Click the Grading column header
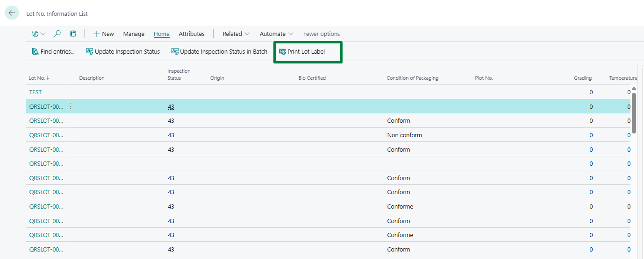Screen dimensions: 644x259 click(583, 78)
